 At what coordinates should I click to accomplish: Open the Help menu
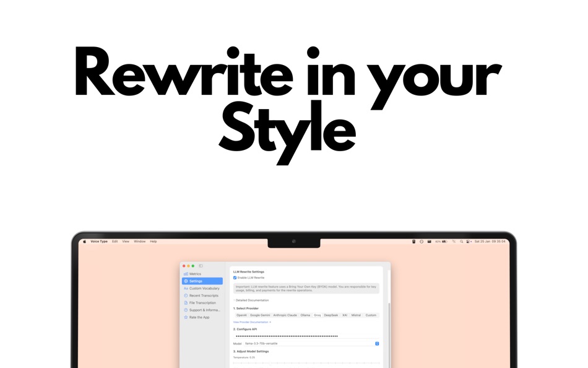pyautogui.click(x=153, y=242)
